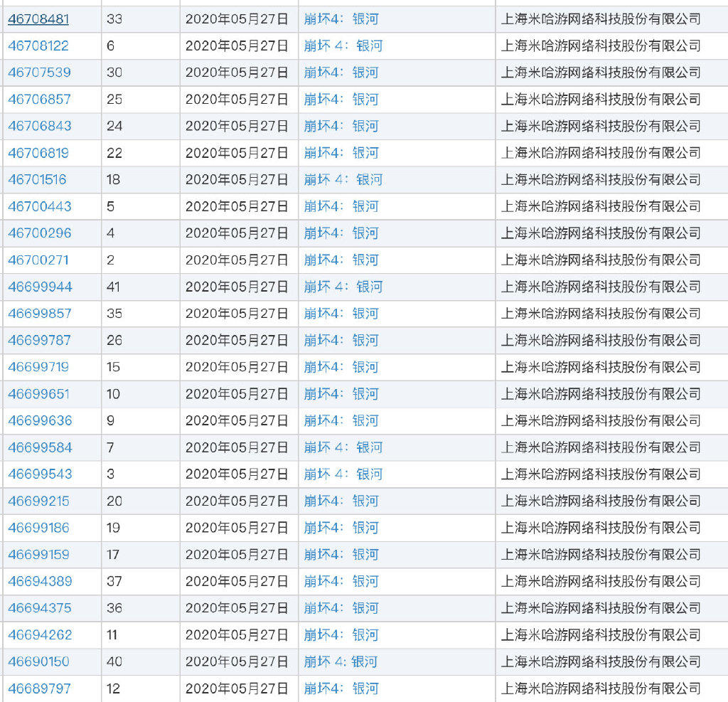Open application number 46699944
The image size is (728, 702).
click(x=40, y=287)
